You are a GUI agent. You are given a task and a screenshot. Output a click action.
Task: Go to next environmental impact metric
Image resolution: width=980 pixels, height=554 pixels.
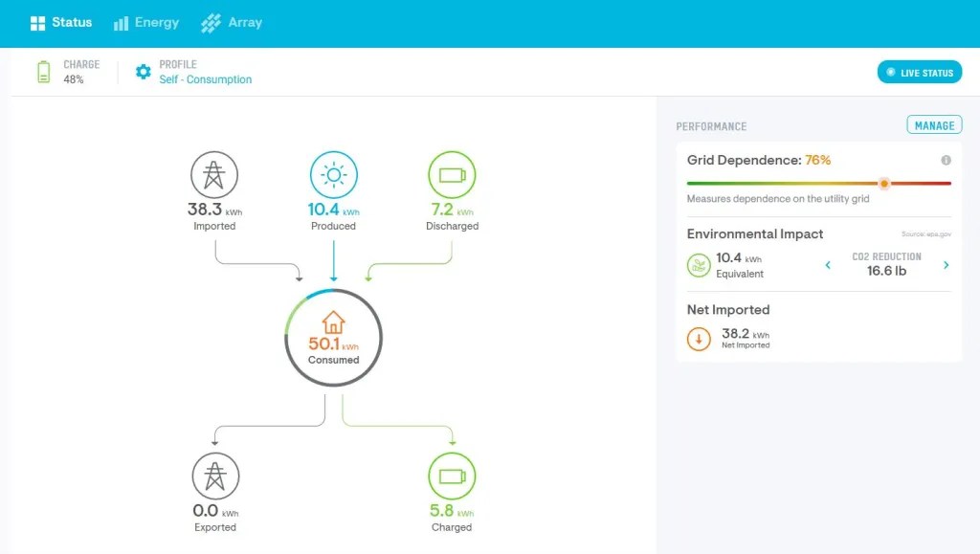tap(946, 265)
